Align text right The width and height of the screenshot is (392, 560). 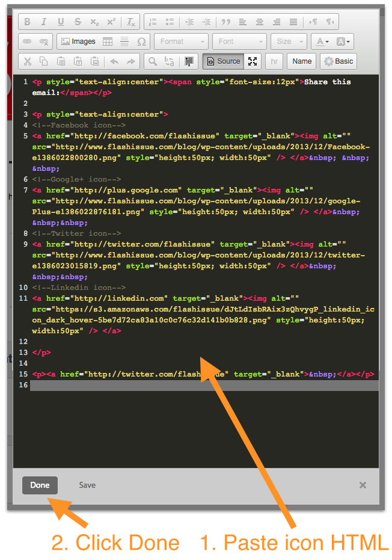point(277,22)
